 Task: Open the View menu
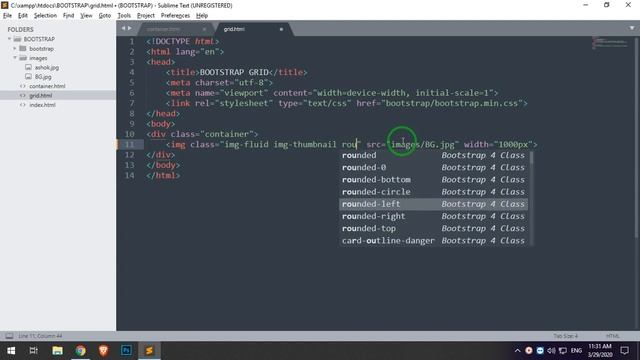(x=86, y=16)
